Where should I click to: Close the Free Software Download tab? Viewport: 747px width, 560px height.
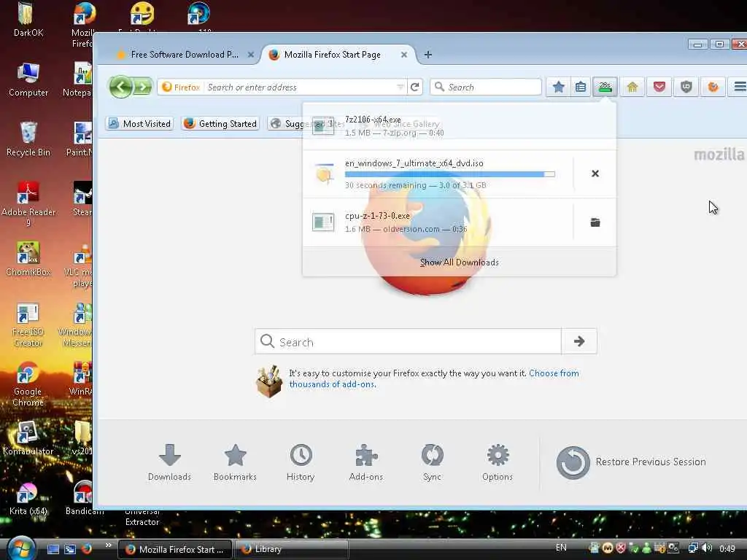251,55
